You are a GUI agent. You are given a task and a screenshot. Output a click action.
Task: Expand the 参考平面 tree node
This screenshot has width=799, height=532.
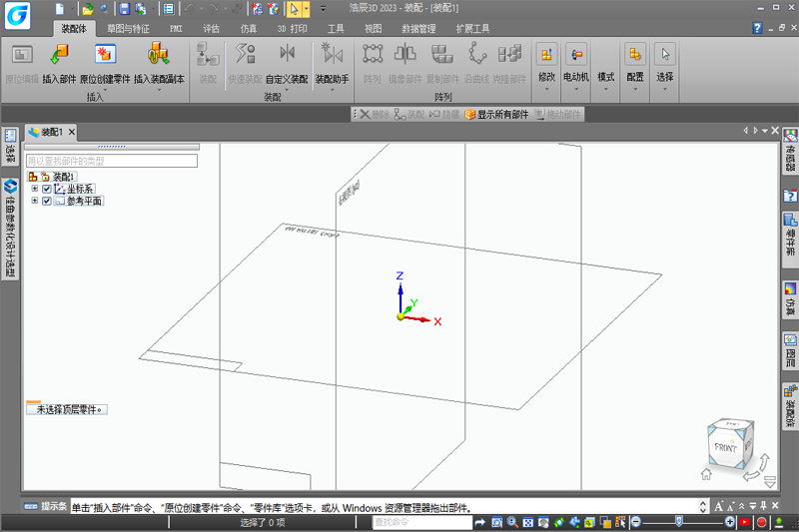(x=35, y=201)
